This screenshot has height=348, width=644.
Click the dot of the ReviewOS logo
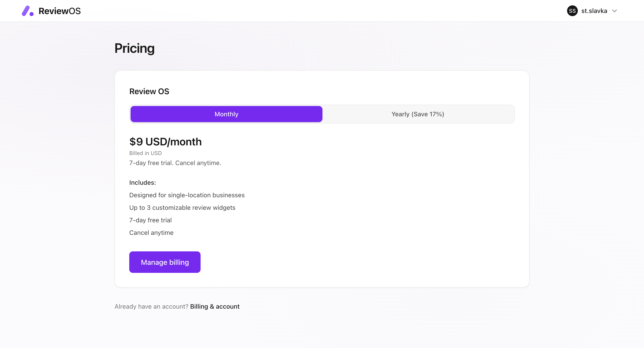coord(31,15)
